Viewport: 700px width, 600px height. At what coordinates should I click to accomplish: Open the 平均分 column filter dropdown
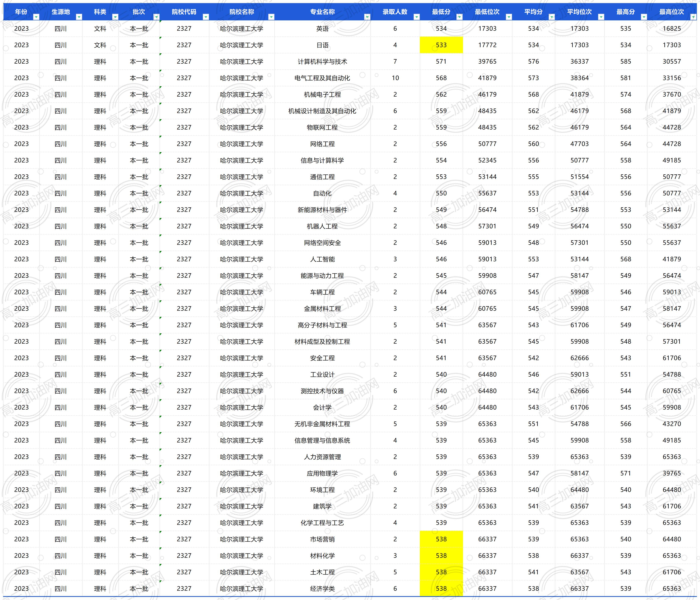[552, 17]
